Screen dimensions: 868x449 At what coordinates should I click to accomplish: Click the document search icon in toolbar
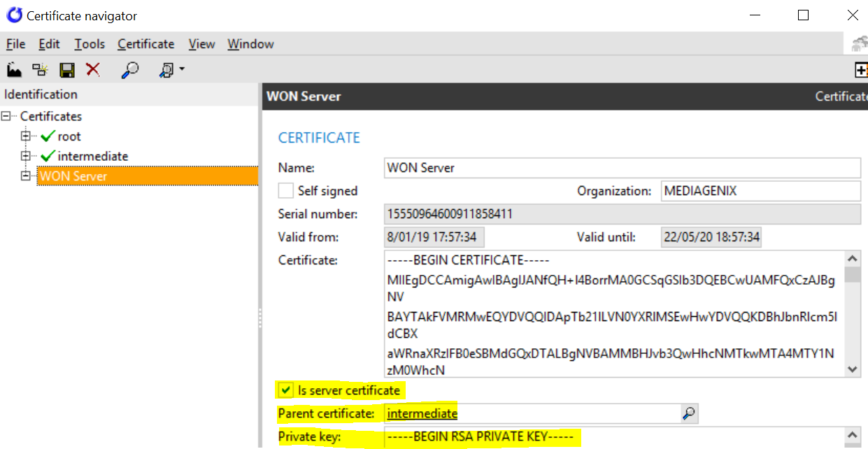tap(166, 69)
